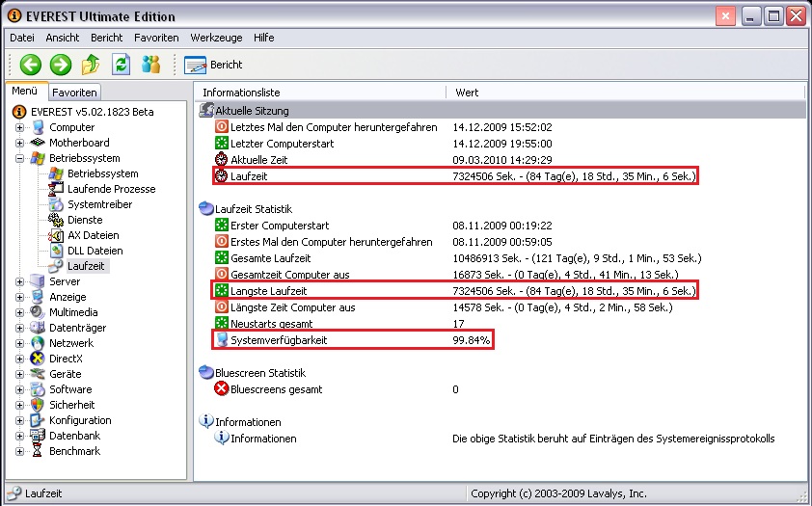This screenshot has height=506, width=812.
Task: Click the Sicherheit shield icon
Action: click(38, 405)
